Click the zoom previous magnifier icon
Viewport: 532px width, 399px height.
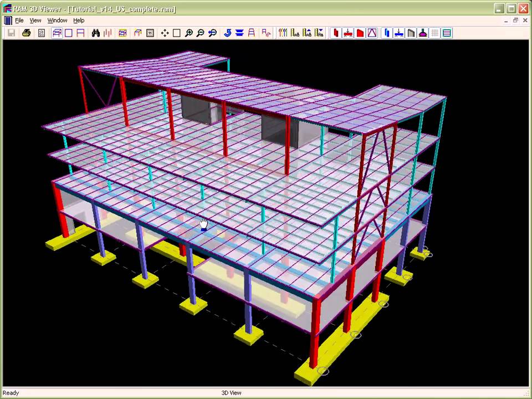(212, 33)
